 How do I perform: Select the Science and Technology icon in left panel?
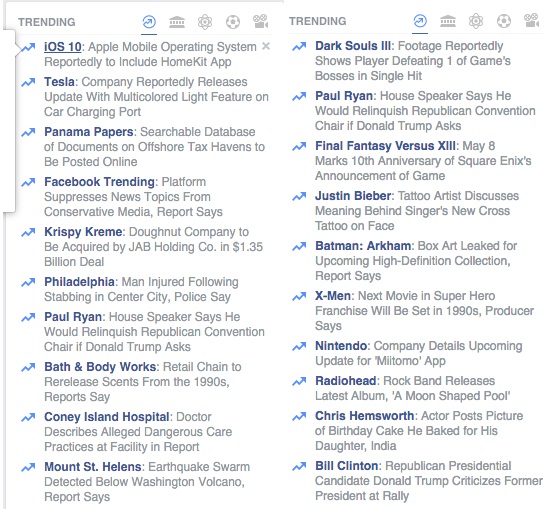205,22
